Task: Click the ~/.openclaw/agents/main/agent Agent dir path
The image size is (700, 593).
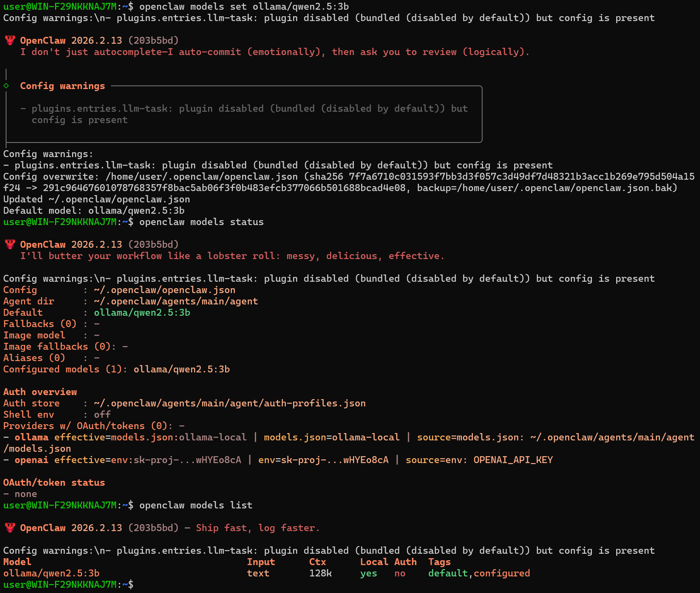Action: 176,301
